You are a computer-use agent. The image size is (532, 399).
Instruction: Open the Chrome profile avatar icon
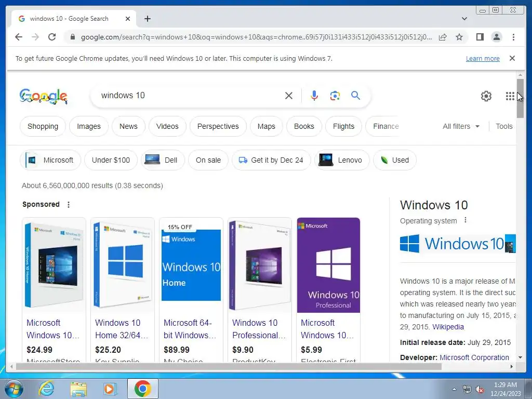point(496,37)
